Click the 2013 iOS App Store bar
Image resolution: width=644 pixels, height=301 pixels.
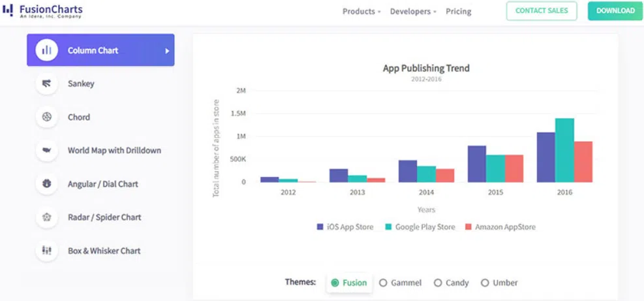tap(339, 176)
